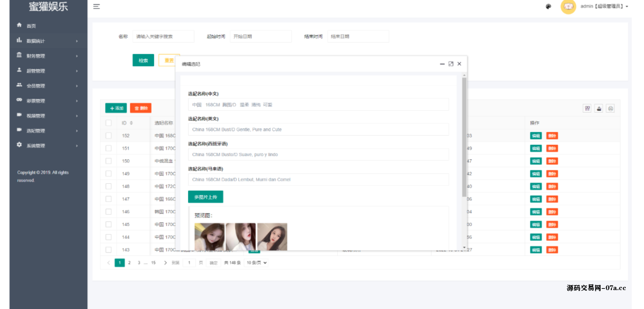Click the column filter icon above table

tap(587, 108)
